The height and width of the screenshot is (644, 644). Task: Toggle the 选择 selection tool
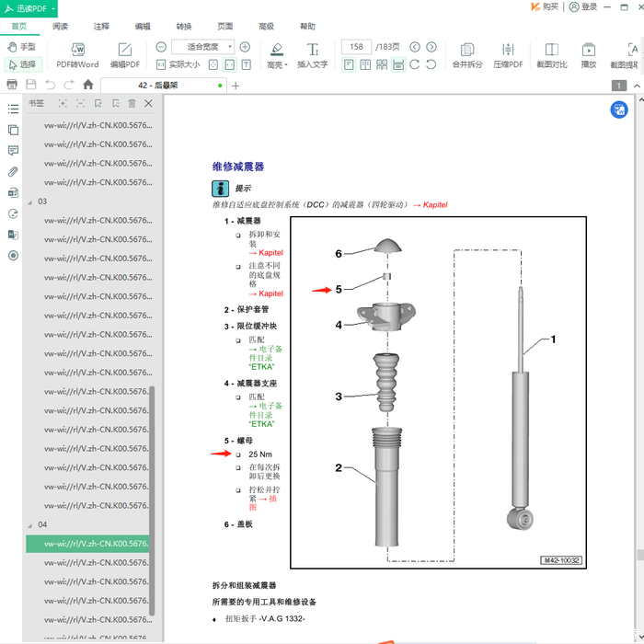coord(22,64)
